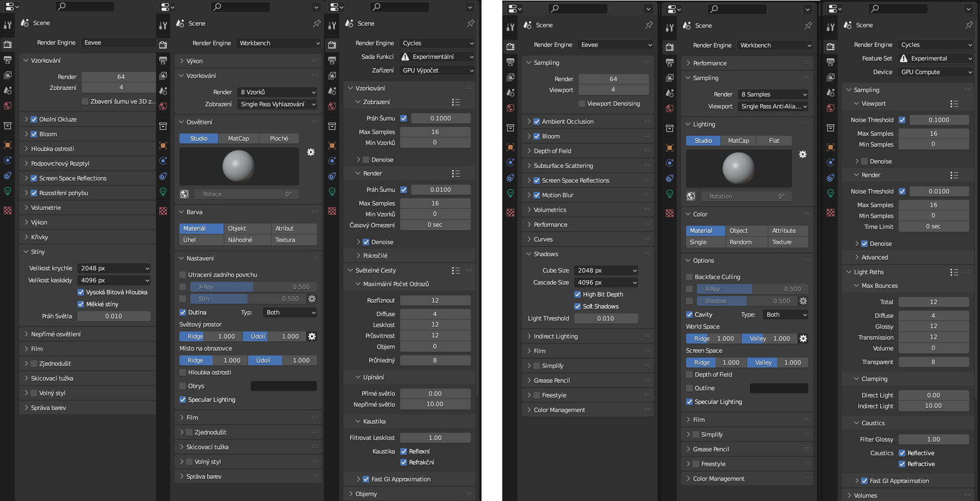Click the pin icon in English Cycles panel header
The height and width of the screenshot is (501, 980).
(x=969, y=25)
